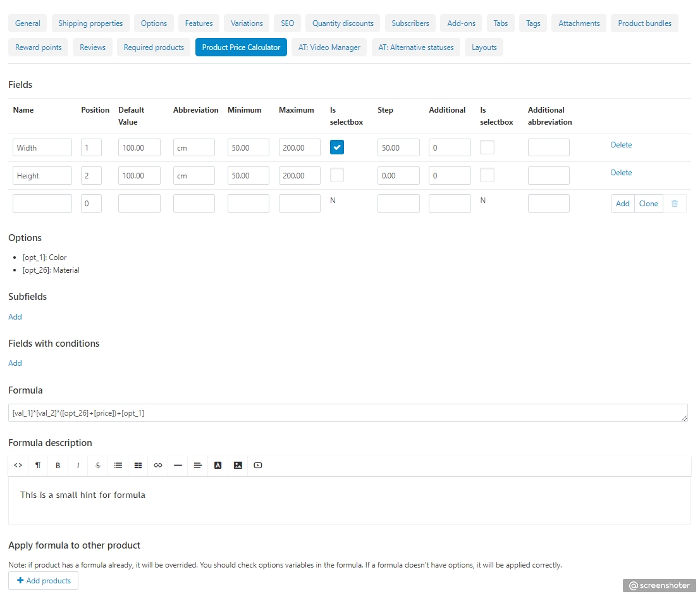Viewport: 700px width, 596px height.
Task: Check the second Is selectbox for Width row
Action: [x=487, y=147]
